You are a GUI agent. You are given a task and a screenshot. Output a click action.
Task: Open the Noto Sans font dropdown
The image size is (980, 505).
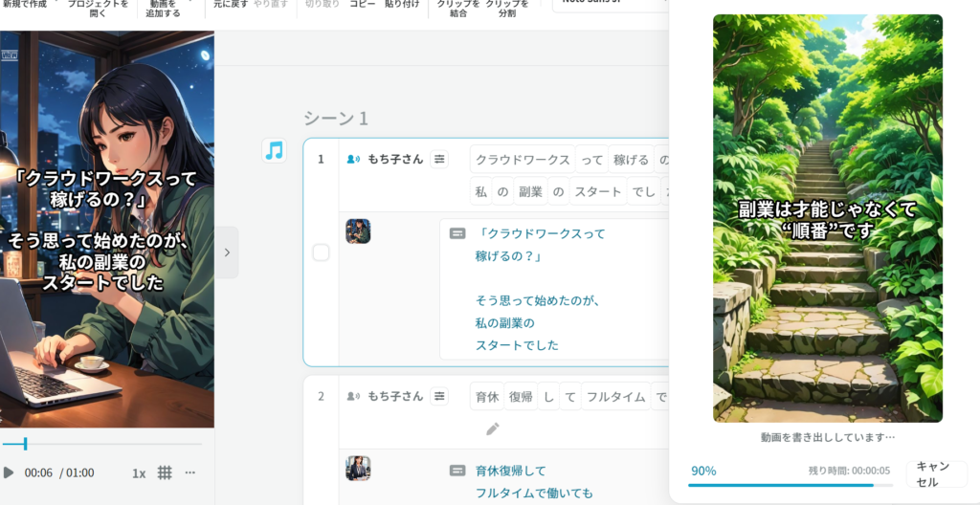609,3
